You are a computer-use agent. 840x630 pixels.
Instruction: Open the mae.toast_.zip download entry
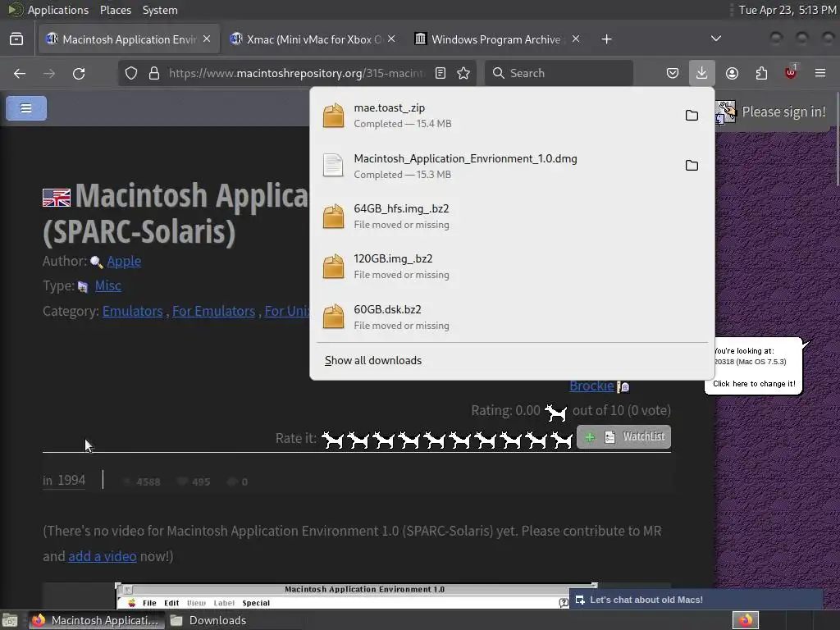[498, 115]
